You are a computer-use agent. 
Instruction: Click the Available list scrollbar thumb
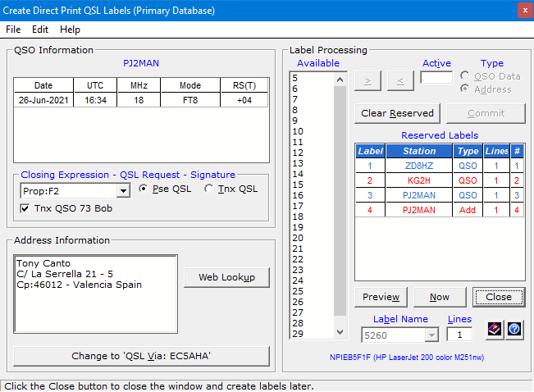340,201
